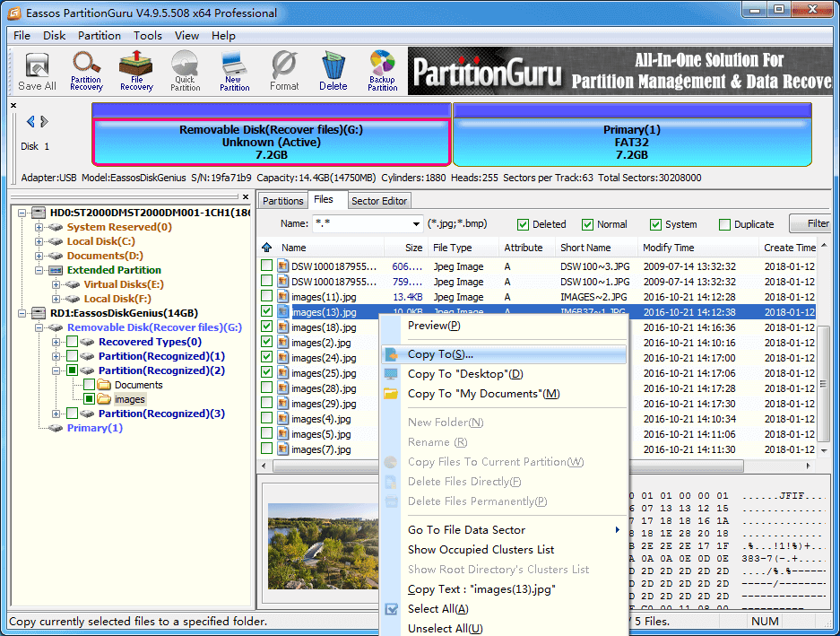Click the Quick Partition icon
The image size is (840, 636).
click(186, 72)
